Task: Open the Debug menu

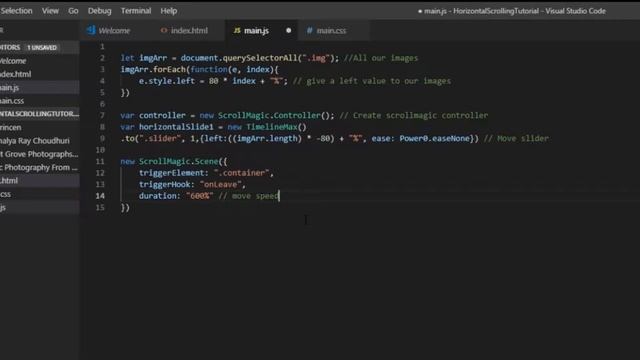Action: tap(99, 11)
